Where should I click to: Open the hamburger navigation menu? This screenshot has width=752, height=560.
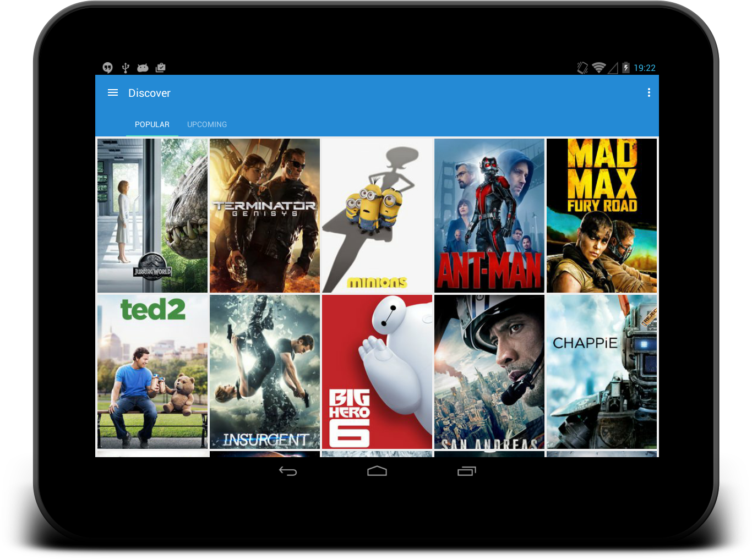tap(113, 93)
